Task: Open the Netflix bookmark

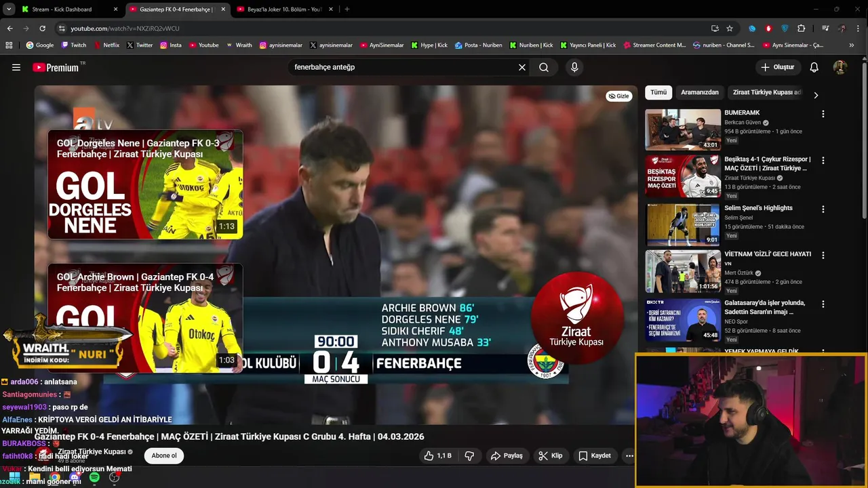Action: click(x=106, y=45)
